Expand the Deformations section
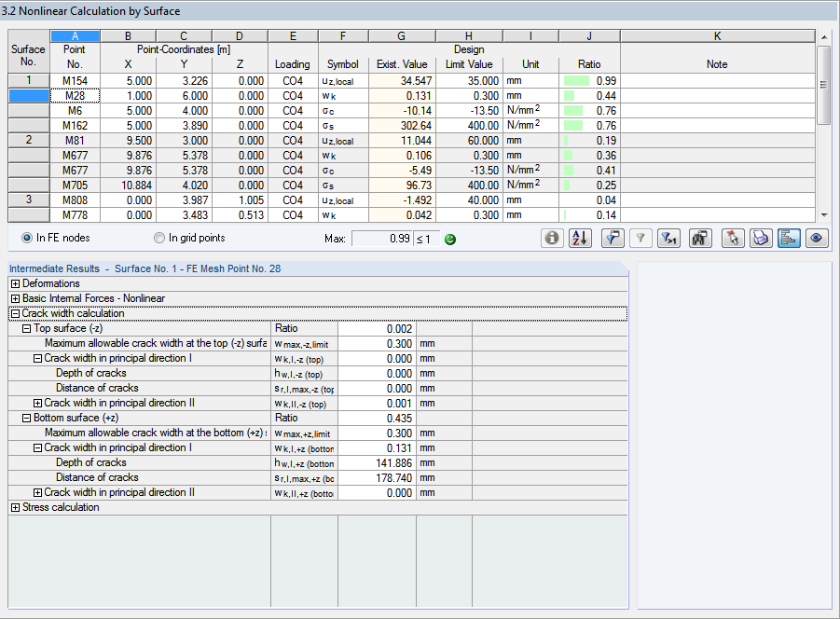The image size is (840, 619). pyautogui.click(x=16, y=283)
